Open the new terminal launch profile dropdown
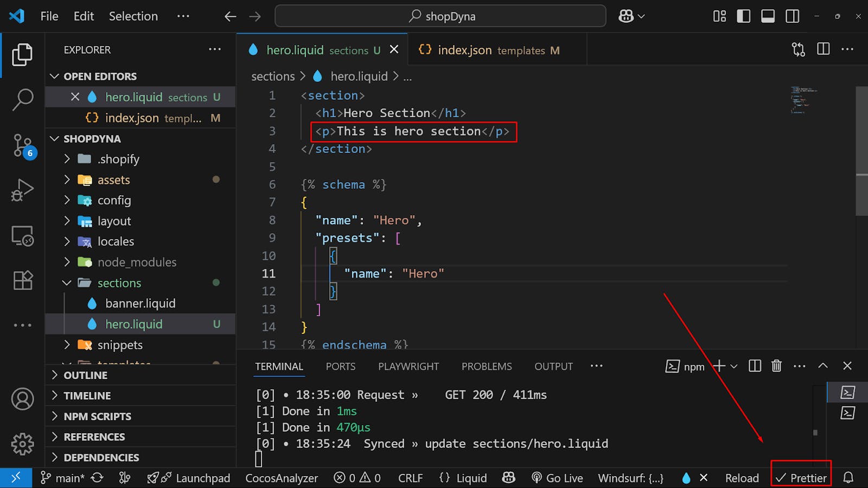The width and height of the screenshot is (868, 488). coord(734,367)
